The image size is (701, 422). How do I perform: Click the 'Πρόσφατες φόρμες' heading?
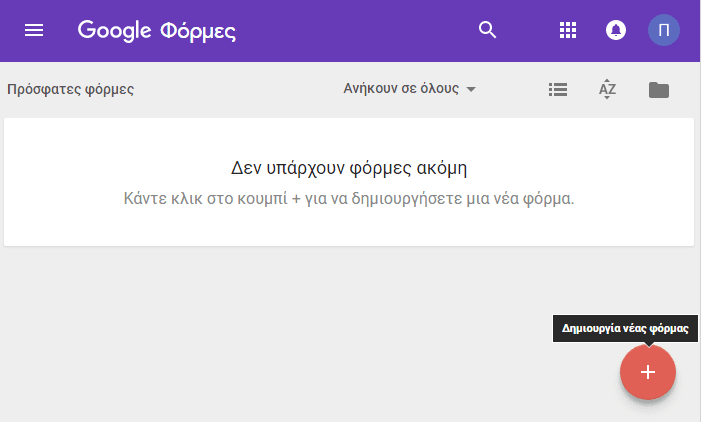click(x=71, y=89)
